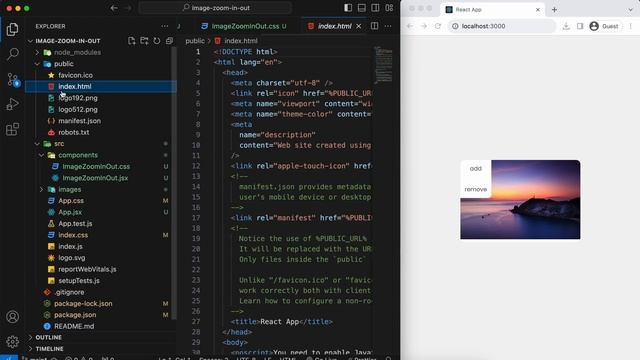The height and width of the screenshot is (360, 640).
Task: Collapse the src folder
Action: 37,144
